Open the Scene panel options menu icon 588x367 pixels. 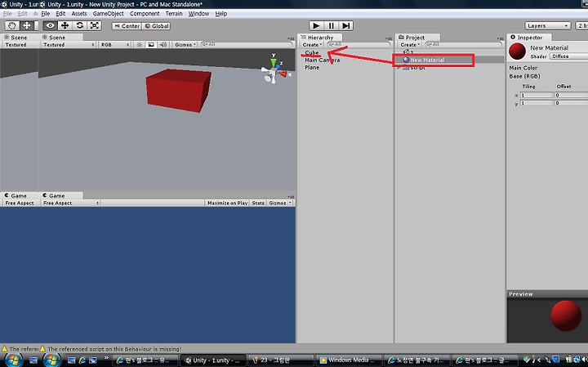point(291,38)
